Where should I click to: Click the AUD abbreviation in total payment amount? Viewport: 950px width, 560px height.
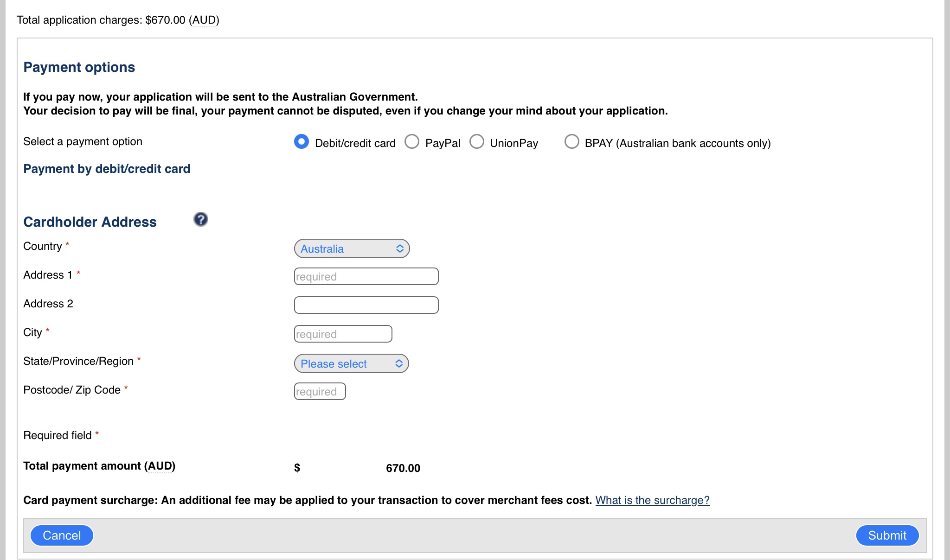pyautogui.click(x=160, y=466)
